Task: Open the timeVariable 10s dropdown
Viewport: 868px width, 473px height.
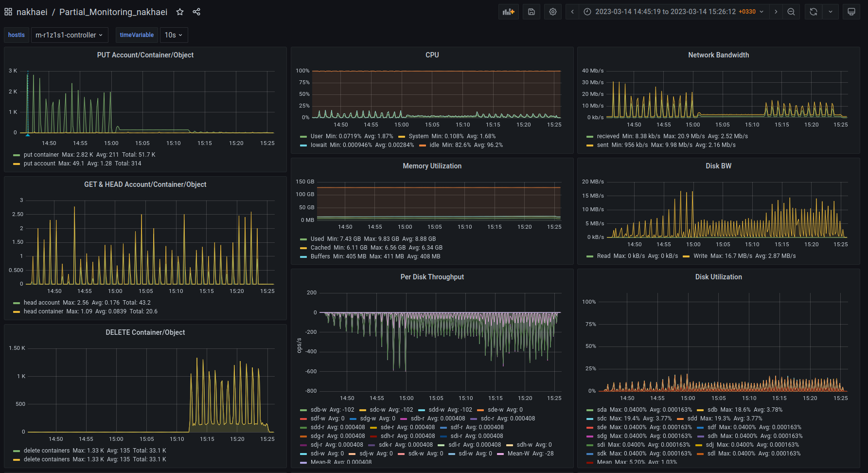Action: click(174, 35)
